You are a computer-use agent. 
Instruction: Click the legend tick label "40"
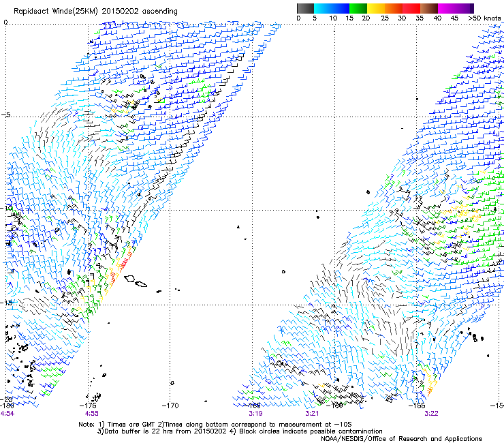point(437,18)
